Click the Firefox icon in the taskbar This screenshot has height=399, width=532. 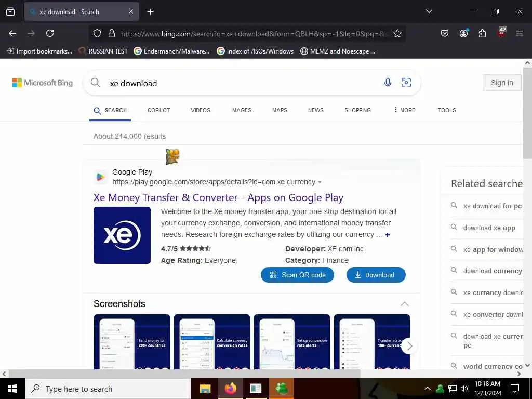[230, 389]
